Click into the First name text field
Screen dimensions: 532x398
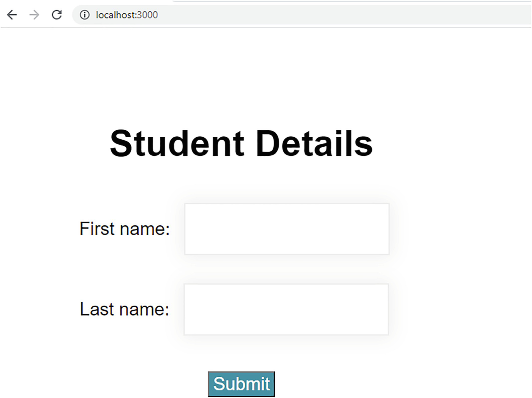287,229
